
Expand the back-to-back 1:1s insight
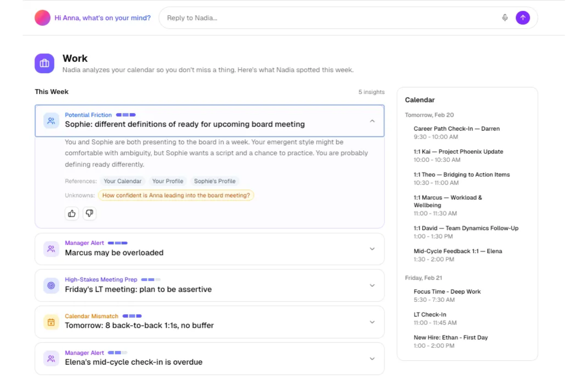click(x=372, y=322)
